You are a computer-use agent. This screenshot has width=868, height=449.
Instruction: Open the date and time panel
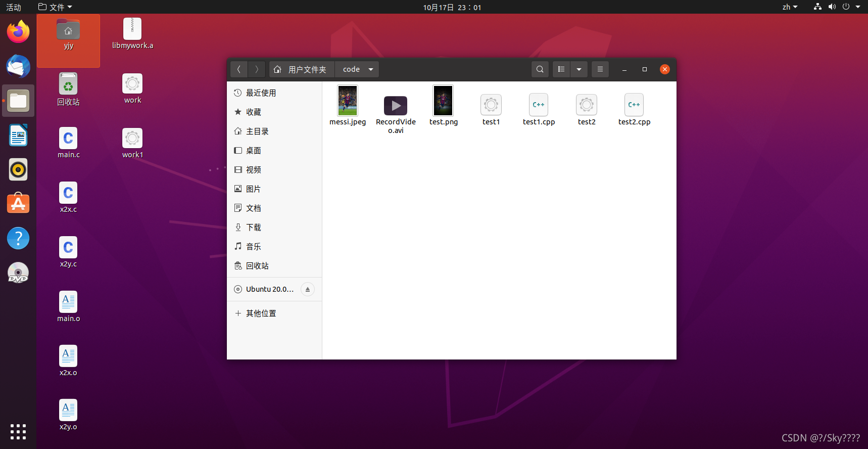pos(452,7)
